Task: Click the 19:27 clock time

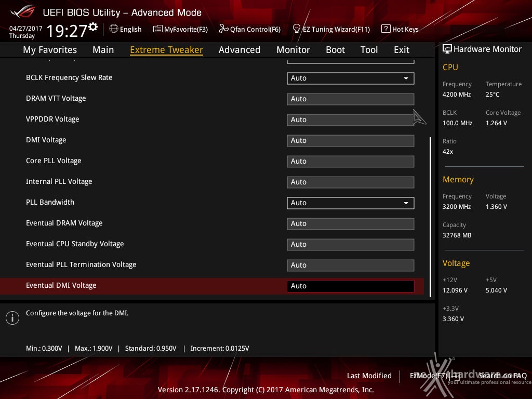Action: (67, 31)
